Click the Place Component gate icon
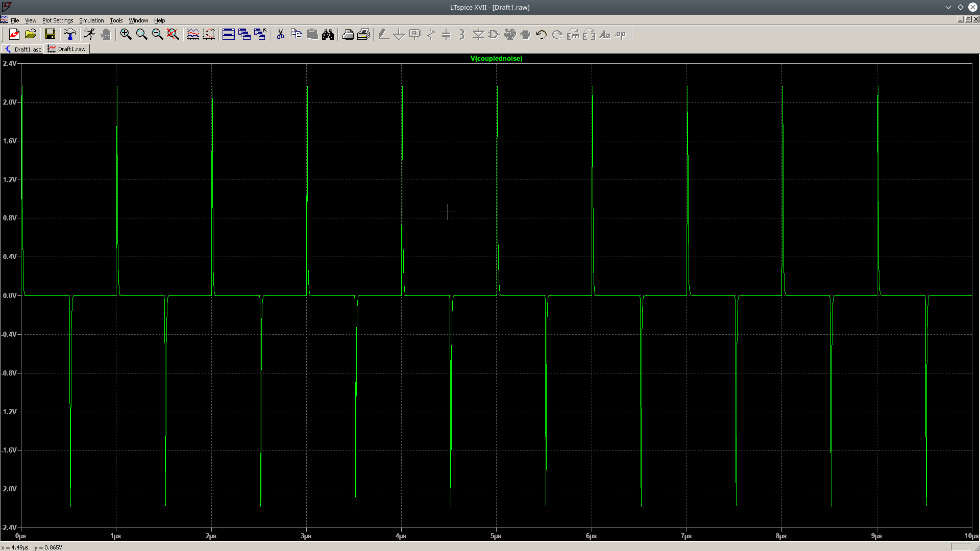The width and height of the screenshot is (980, 551). pos(494,34)
